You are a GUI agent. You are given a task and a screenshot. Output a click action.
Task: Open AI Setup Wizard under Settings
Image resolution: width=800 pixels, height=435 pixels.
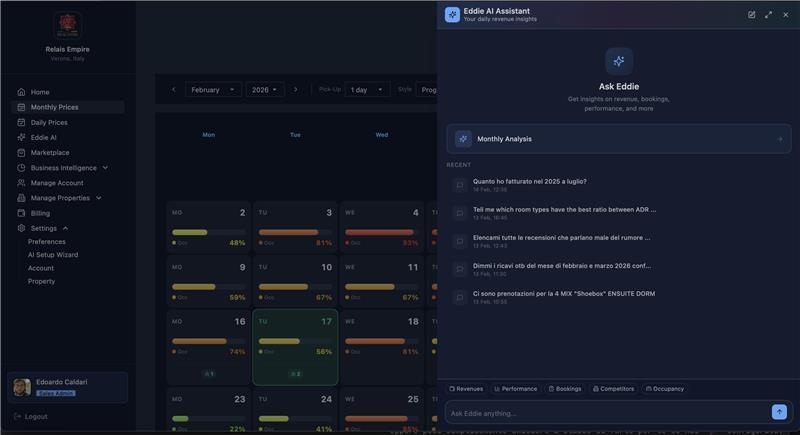(x=53, y=255)
